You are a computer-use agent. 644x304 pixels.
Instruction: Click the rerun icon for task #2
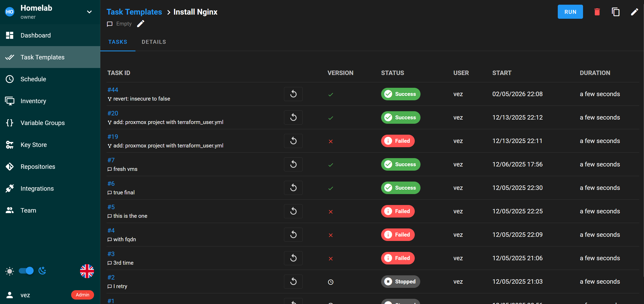(x=293, y=282)
